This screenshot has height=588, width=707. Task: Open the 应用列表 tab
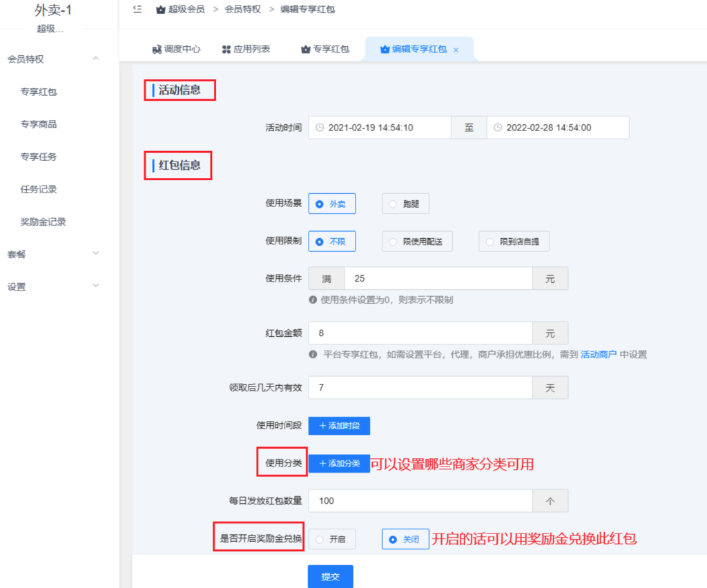[x=246, y=50]
